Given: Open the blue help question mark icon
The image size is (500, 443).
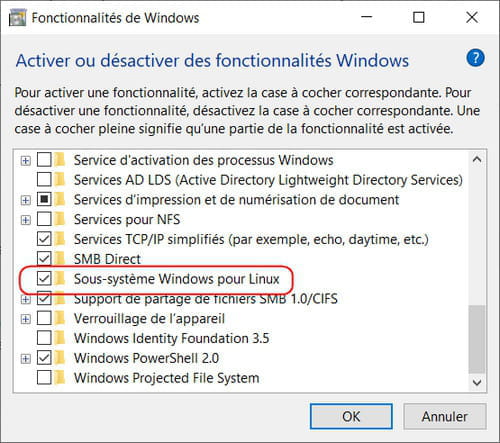Looking at the screenshot, I should click(x=475, y=58).
